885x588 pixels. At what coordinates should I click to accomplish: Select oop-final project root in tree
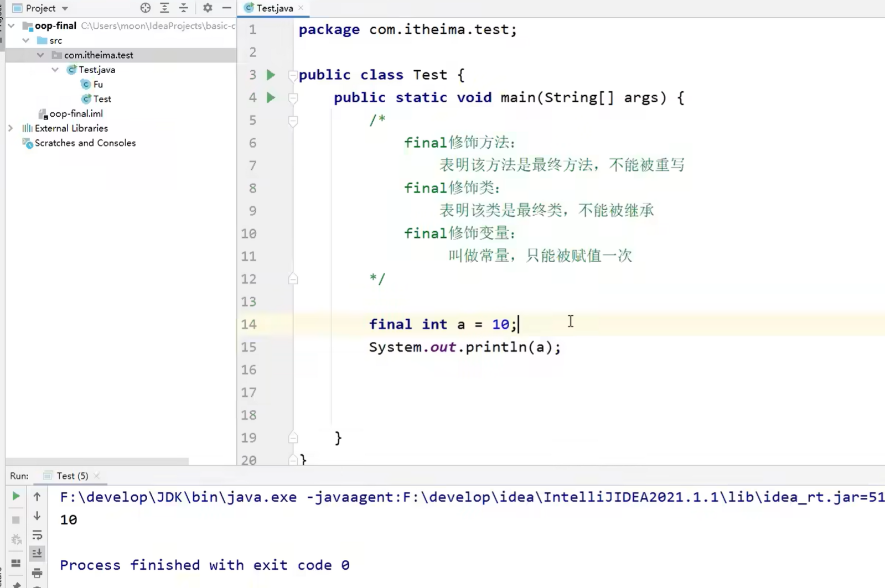point(55,25)
